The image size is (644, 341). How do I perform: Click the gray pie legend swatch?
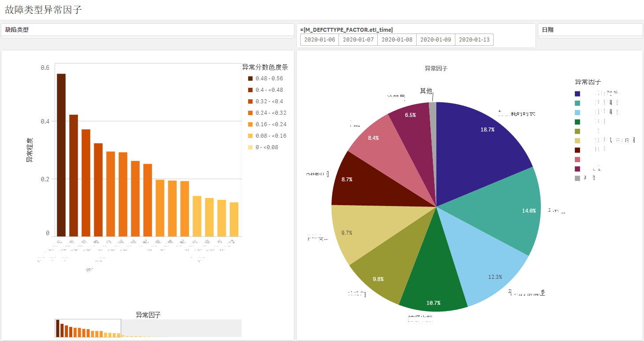(x=577, y=178)
